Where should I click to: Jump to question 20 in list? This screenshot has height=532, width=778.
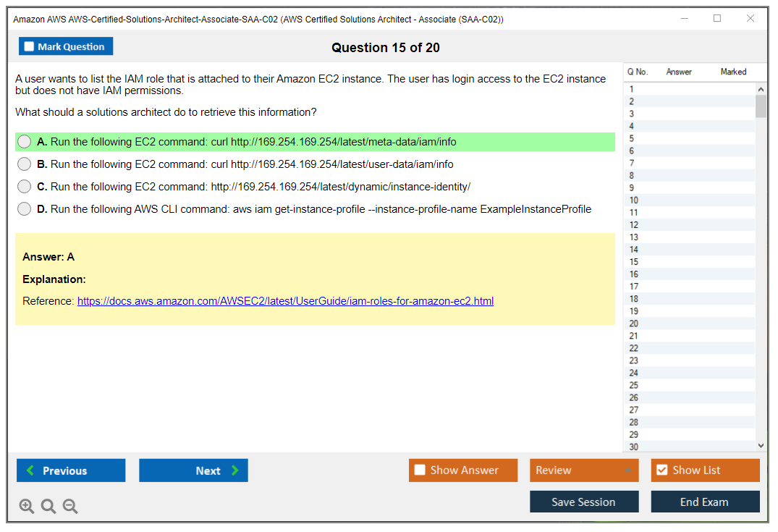click(x=634, y=324)
